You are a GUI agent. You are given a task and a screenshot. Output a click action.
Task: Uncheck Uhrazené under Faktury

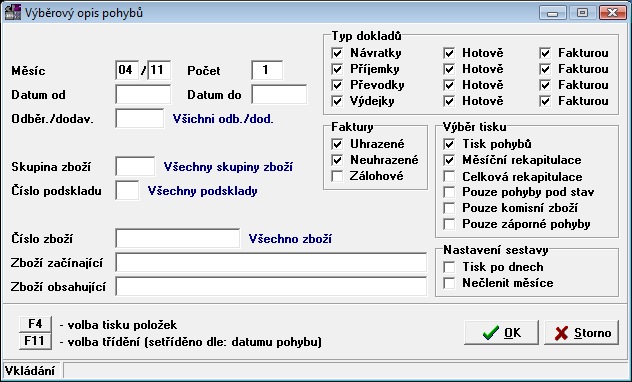click(x=337, y=144)
